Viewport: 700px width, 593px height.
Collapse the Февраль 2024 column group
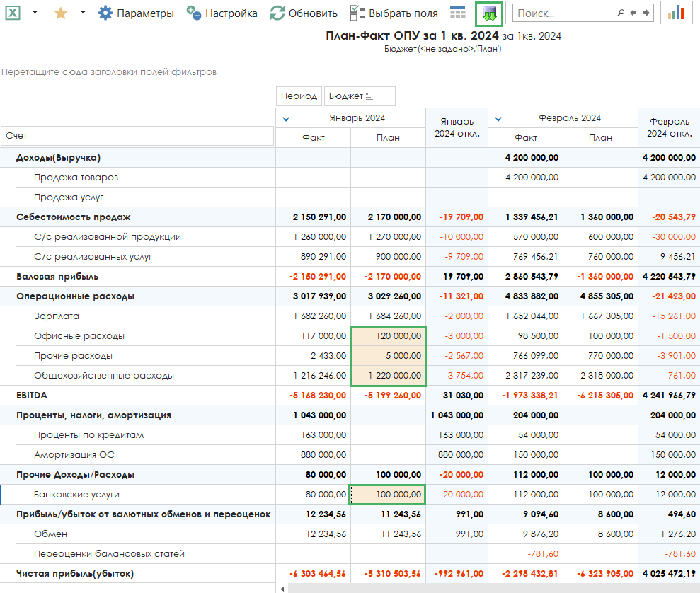pyautogui.click(x=498, y=118)
